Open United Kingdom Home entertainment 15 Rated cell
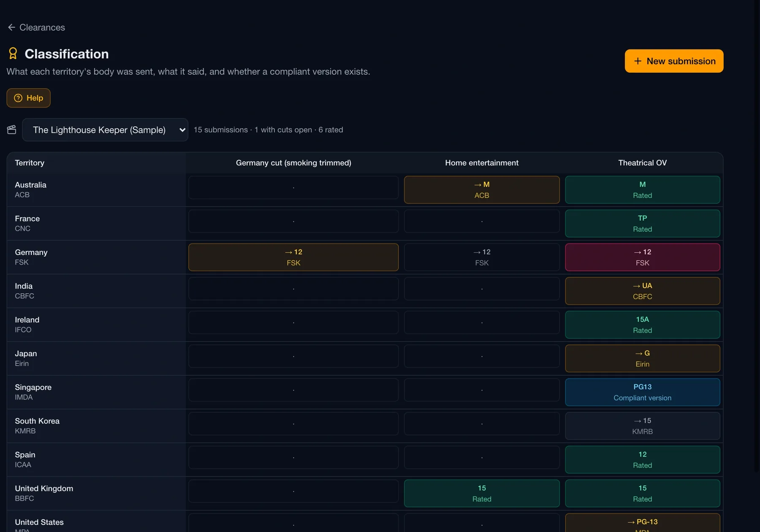This screenshot has width=760, height=532. pos(482,494)
